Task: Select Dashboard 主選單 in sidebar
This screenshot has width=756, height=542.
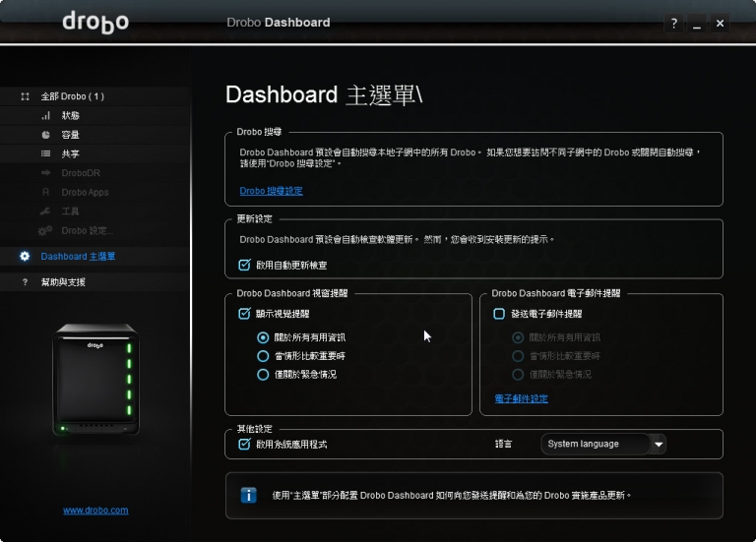Action: click(94, 257)
